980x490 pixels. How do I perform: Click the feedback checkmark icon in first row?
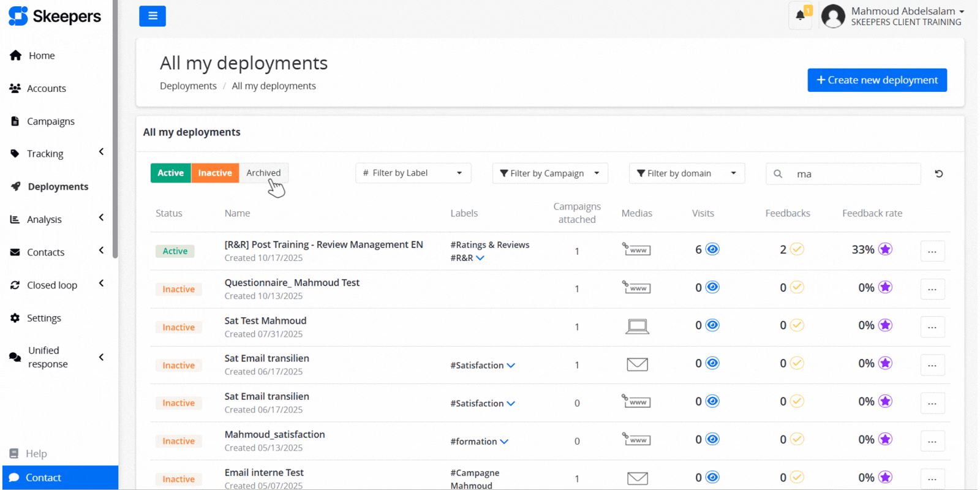tap(797, 249)
